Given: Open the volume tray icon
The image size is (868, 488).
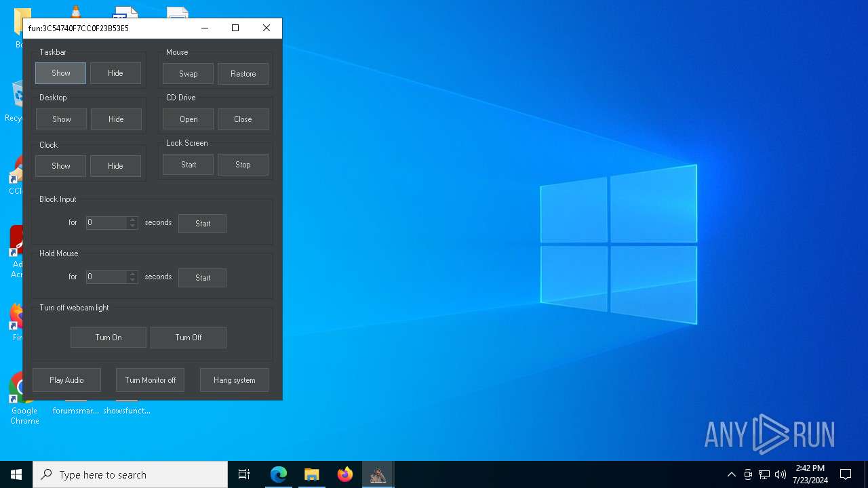Looking at the screenshot, I should point(781,474).
